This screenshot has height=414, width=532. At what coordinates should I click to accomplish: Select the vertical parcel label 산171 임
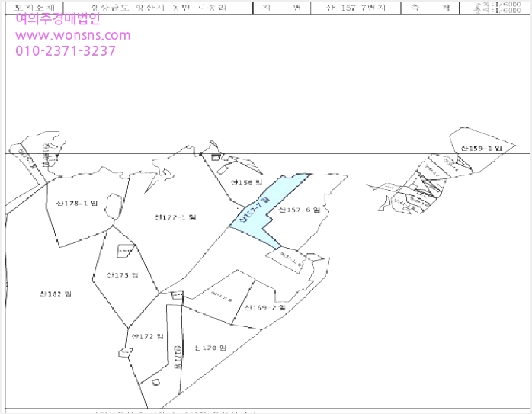click(x=178, y=358)
